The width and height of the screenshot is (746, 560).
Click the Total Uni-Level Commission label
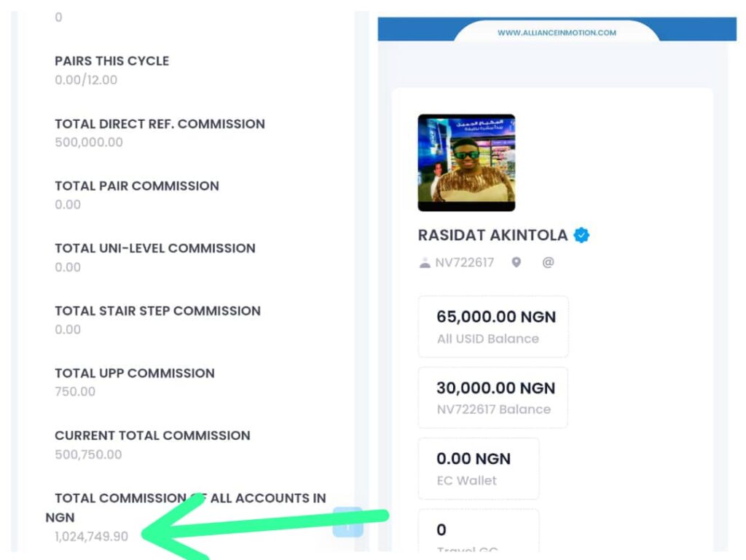click(x=155, y=248)
